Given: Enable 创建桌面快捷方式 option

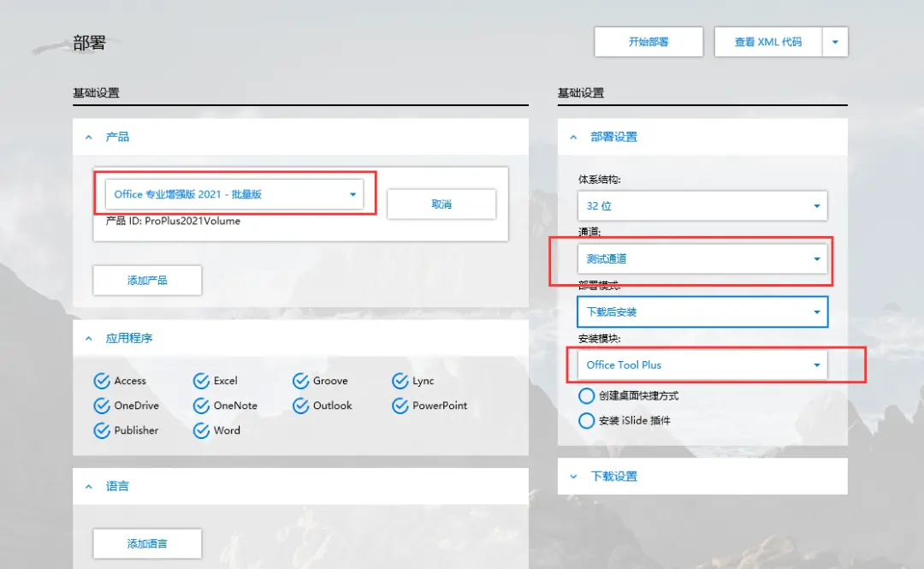Looking at the screenshot, I should click(x=586, y=395).
